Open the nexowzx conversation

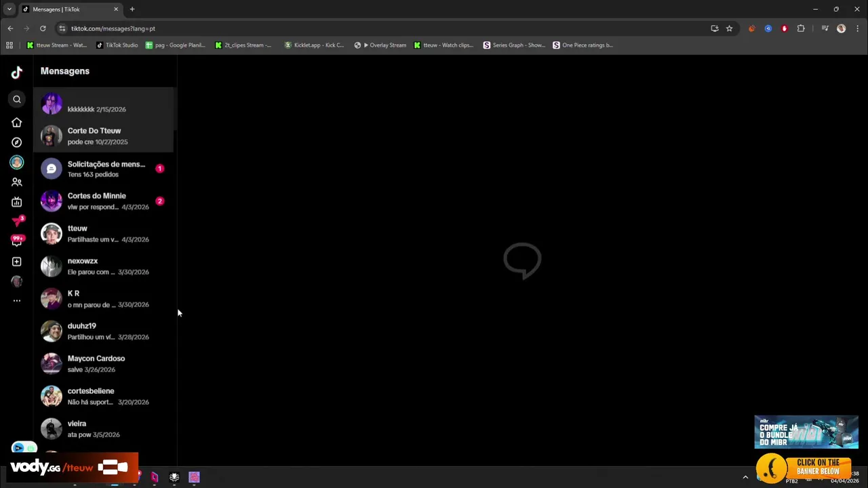(103, 266)
